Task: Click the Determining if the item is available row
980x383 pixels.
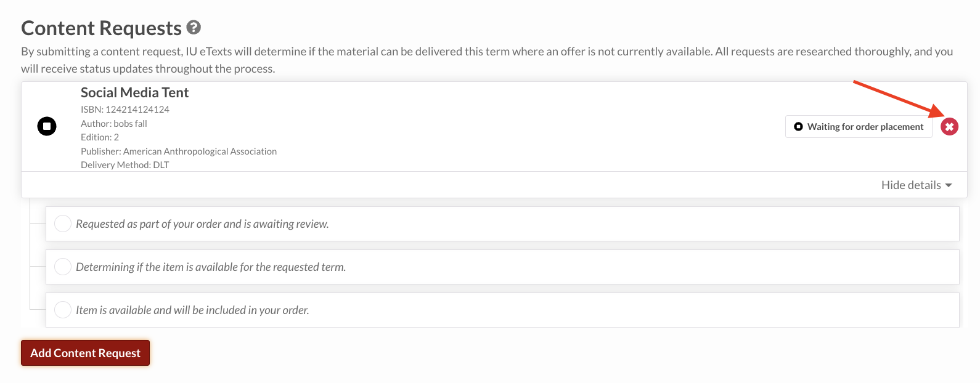Action: (x=502, y=267)
